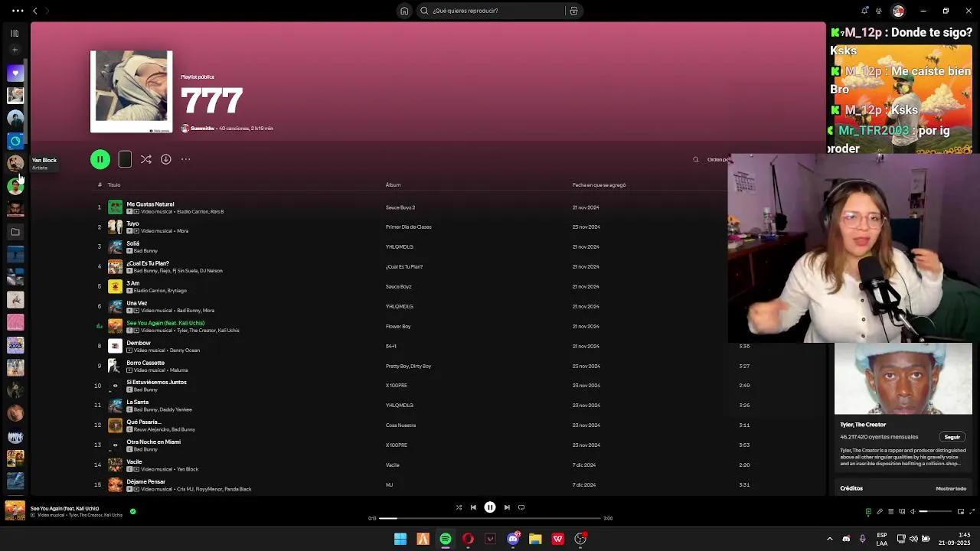Open Liked Songs in the sidebar
The height and width of the screenshot is (551, 980).
point(15,73)
